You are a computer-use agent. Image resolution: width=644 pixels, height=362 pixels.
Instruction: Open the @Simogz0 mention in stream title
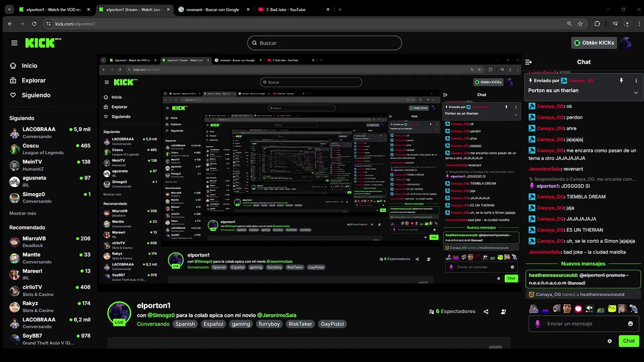pos(161,315)
